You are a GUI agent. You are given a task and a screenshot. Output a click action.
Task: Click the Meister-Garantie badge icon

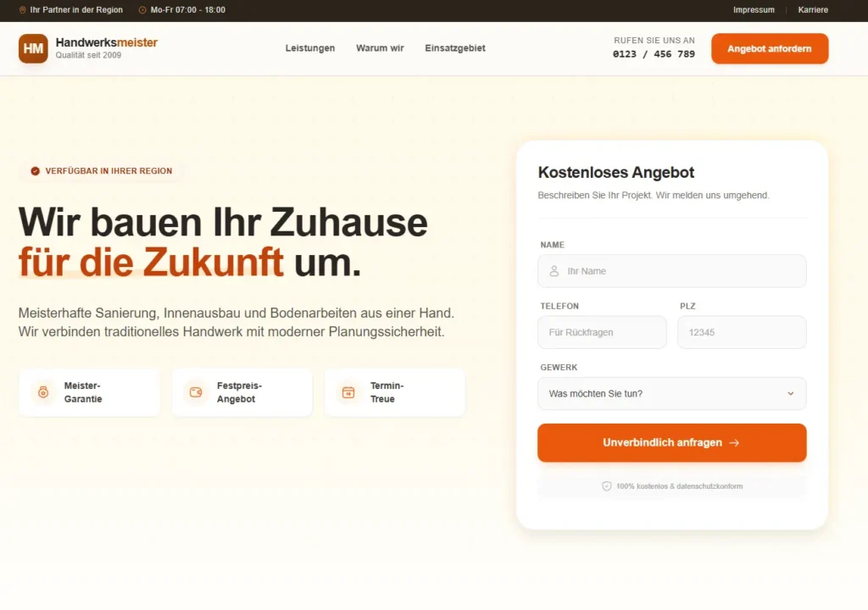click(x=43, y=392)
